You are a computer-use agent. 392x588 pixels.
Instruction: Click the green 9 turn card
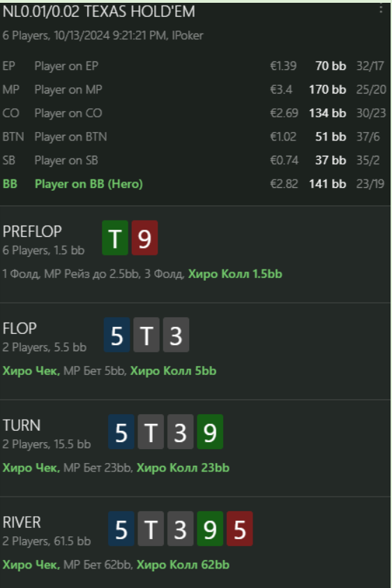click(210, 432)
